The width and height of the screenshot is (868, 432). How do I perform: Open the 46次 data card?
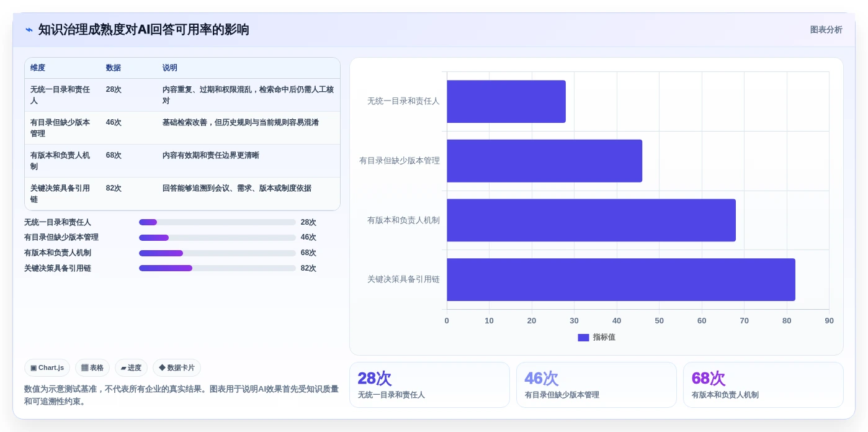point(596,385)
